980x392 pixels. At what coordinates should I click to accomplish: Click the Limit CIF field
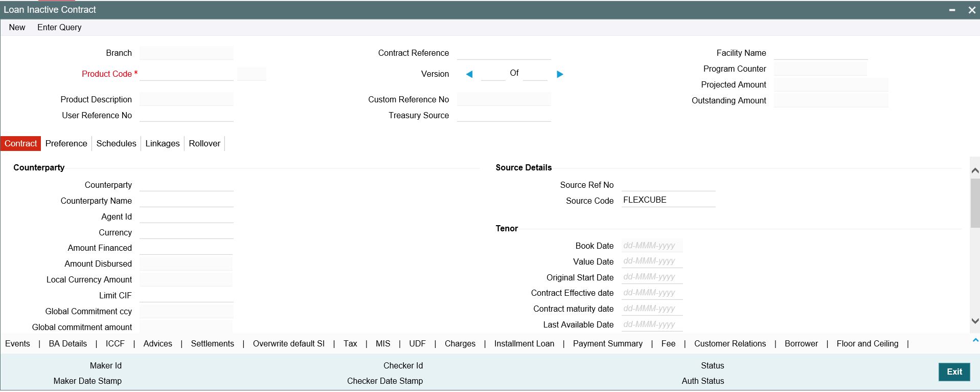187,295
